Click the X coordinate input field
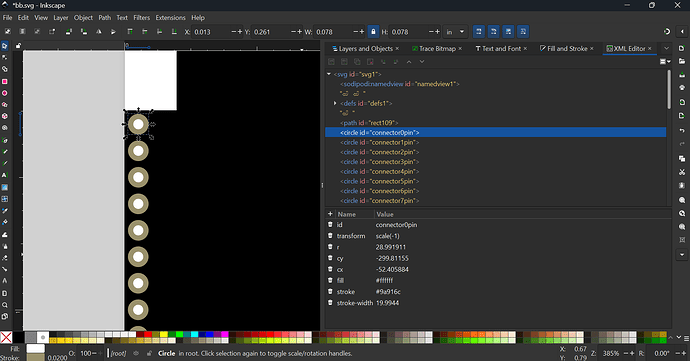 tap(212, 32)
